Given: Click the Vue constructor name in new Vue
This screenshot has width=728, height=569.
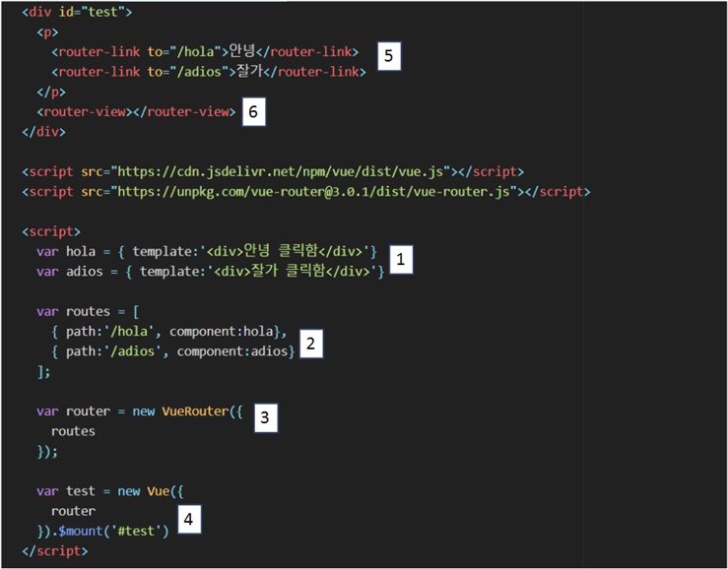Looking at the screenshot, I should [159, 491].
